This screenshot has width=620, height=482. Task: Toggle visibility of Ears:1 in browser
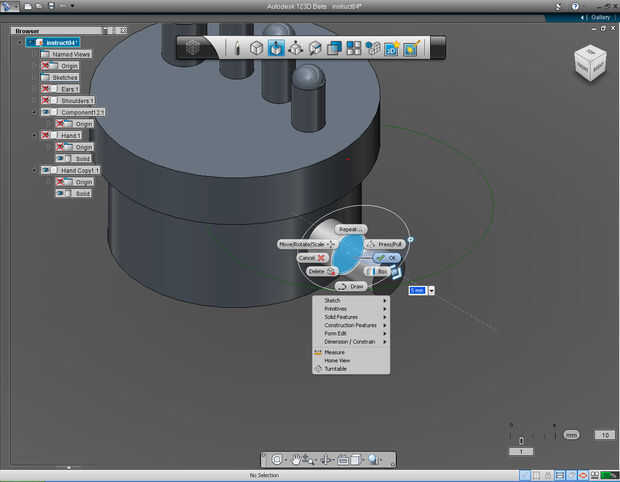click(x=46, y=89)
